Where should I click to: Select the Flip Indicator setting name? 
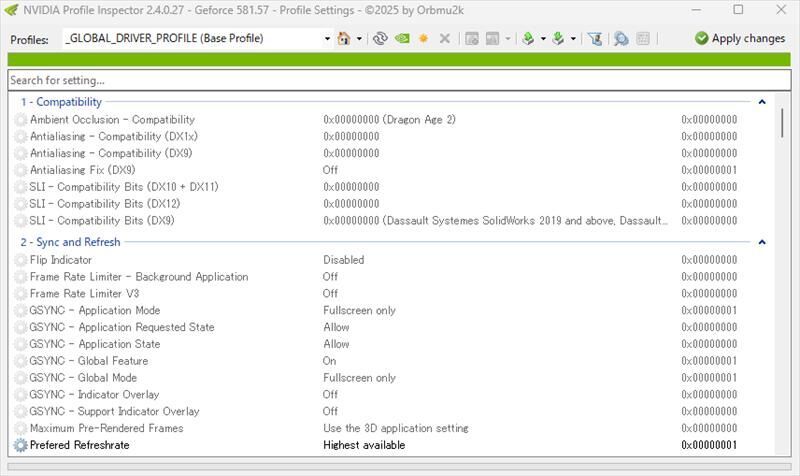tap(61, 260)
